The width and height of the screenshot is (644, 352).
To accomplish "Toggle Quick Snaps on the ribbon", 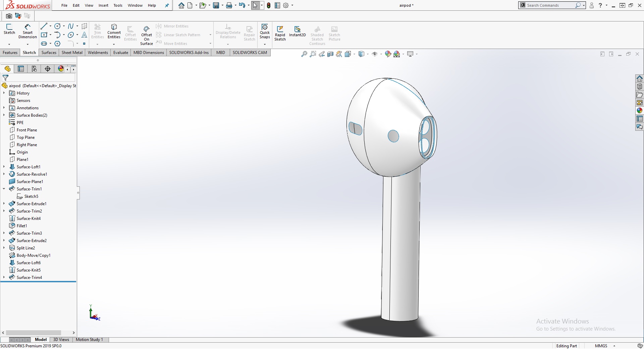I will 265,31.
